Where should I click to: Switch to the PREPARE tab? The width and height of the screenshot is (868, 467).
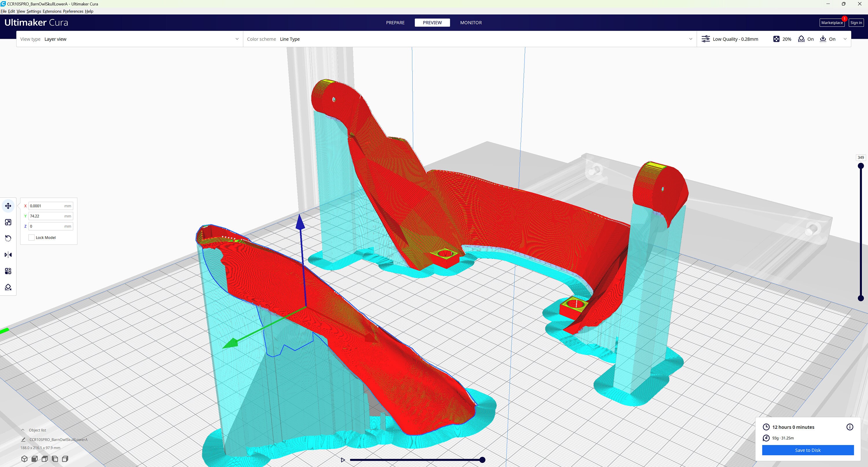point(395,23)
